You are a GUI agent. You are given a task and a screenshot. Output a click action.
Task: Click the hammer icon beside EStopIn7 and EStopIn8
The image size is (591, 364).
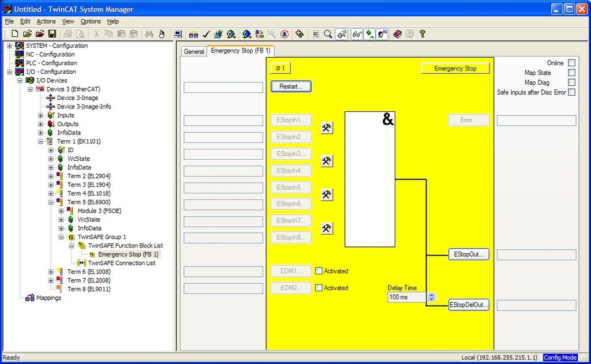327,228
